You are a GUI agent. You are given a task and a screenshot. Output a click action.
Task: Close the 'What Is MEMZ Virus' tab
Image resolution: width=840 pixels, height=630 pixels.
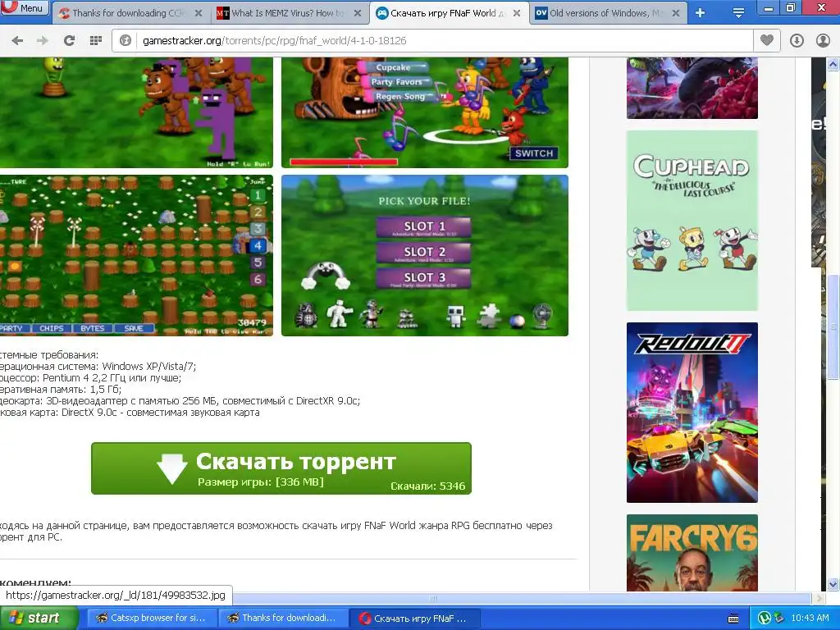[x=358, y=13]
